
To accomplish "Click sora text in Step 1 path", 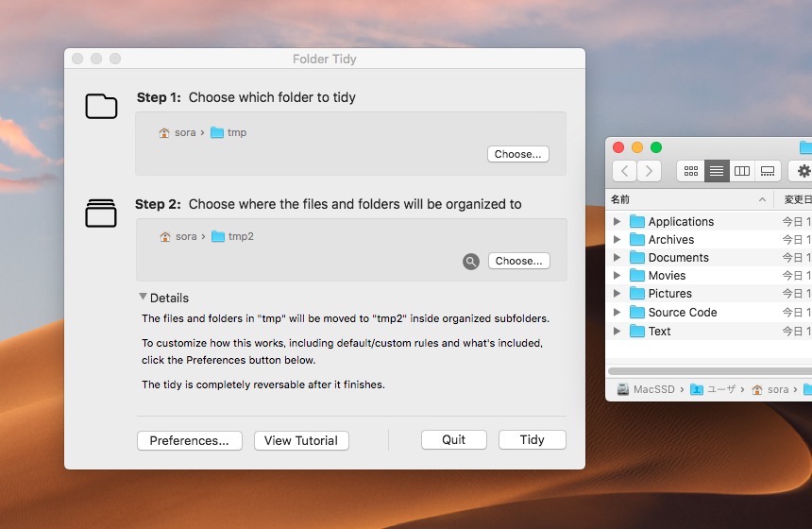I will (x=185, y=132).
